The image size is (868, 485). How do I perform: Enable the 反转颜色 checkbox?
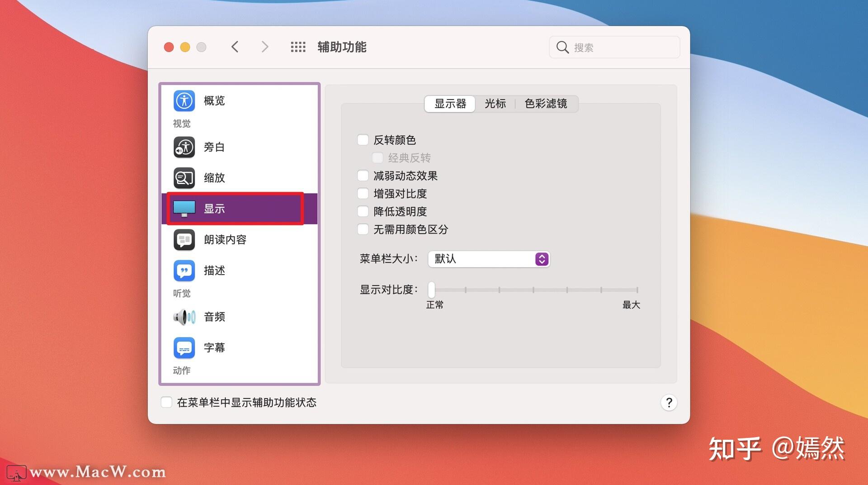point(363,140)
